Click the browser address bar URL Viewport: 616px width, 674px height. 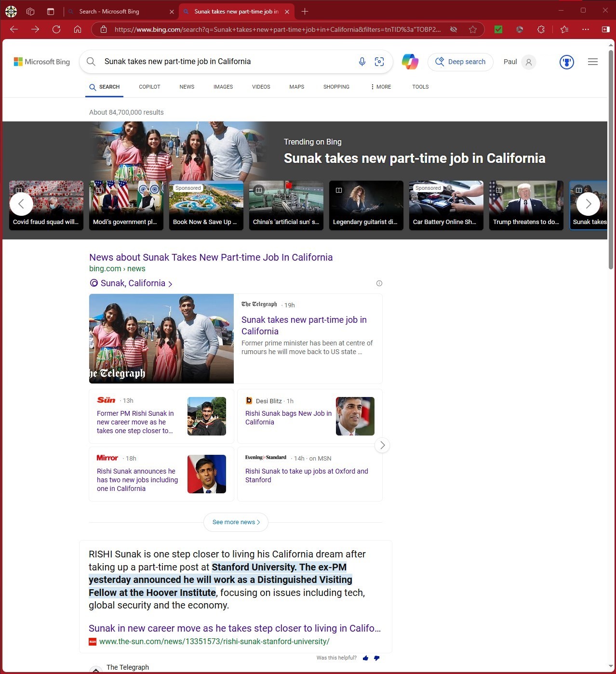pos(278,29)
